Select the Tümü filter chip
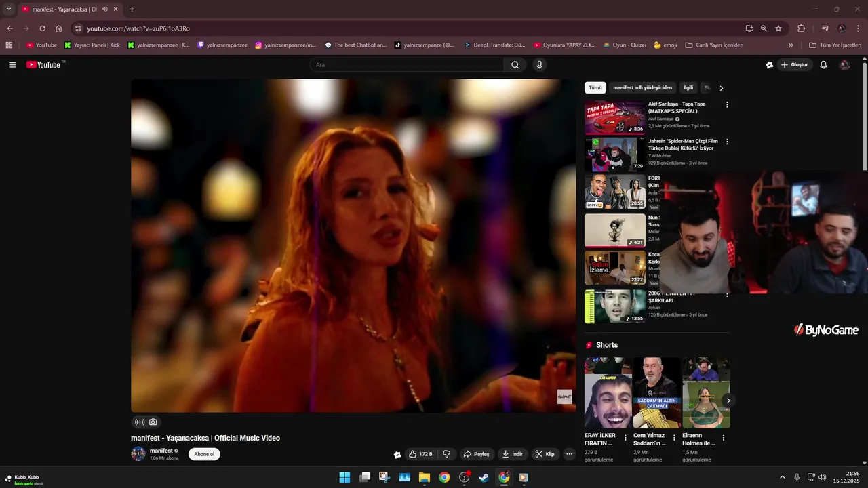868x488 pixels. (595, 88)
